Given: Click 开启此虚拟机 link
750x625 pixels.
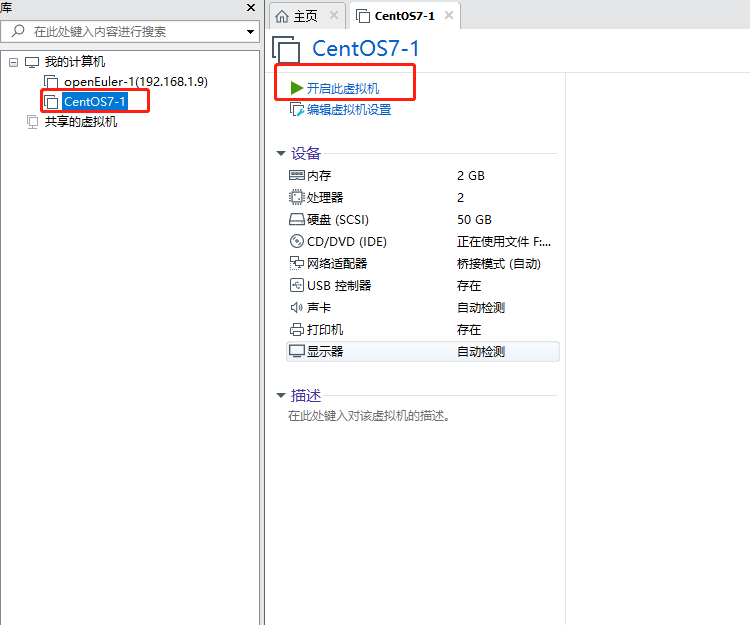Looking at the screenshot, I should (342, 88).
